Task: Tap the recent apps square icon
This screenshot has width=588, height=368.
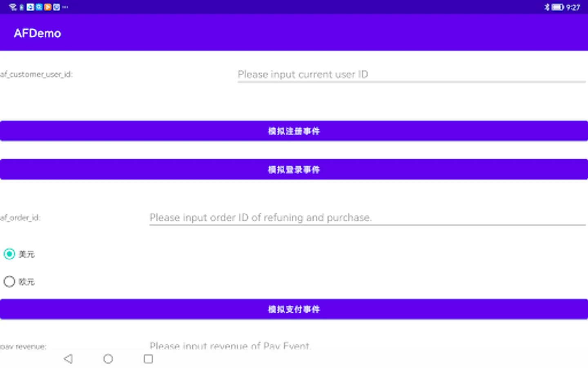Action: tap(148, 359)
